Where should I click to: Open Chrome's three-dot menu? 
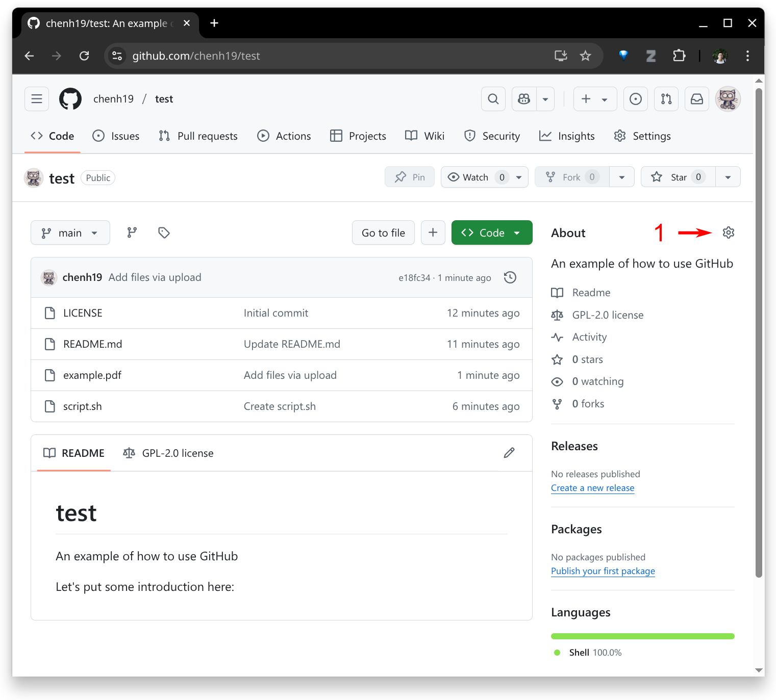tap(747, 56)
